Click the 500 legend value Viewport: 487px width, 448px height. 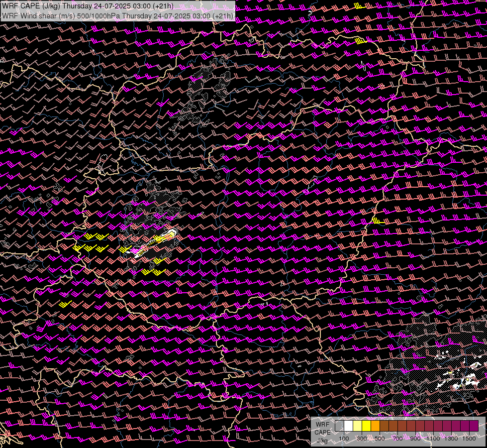click(x=380, y=439)
